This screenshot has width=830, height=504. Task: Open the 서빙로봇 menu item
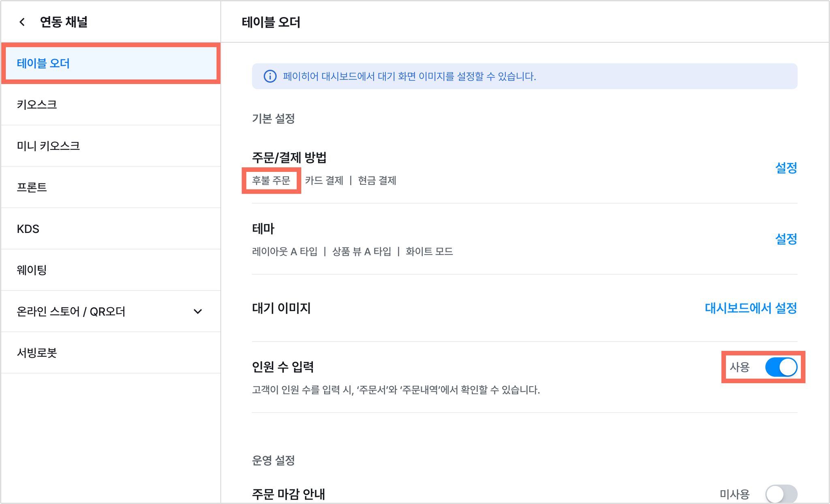[x=111, y=352]
